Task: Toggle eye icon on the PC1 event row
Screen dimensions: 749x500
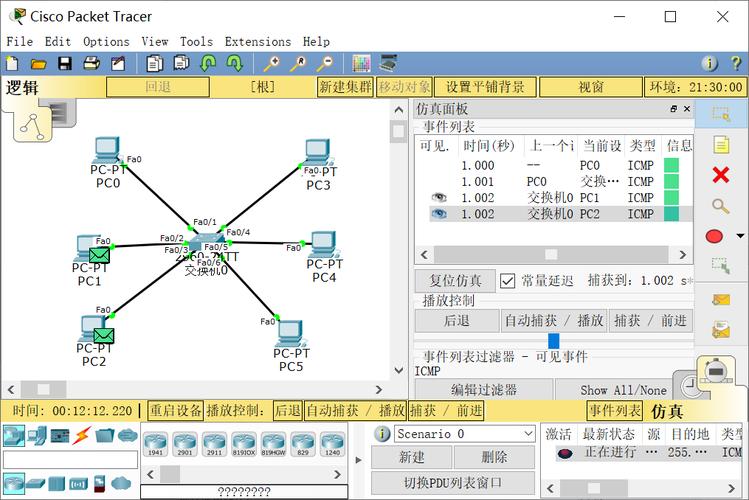Action: point(438,198)
